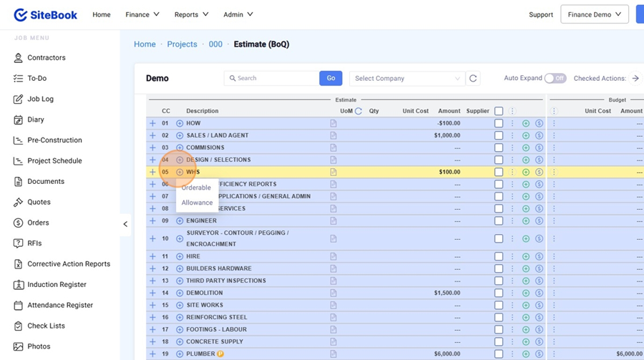Click the document icon in HOW row
644x360 pixels.
[x=333, y=124]
